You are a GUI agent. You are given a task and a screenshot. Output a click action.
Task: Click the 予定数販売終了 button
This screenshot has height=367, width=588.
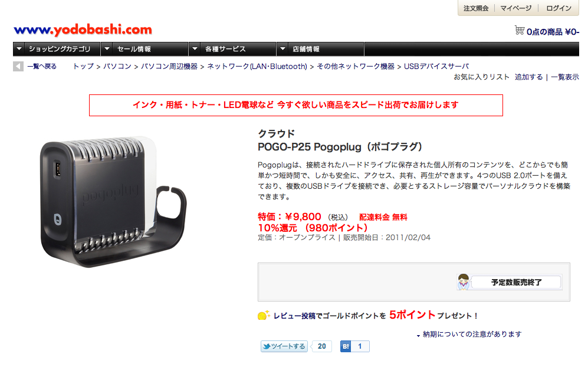[517, 282]
